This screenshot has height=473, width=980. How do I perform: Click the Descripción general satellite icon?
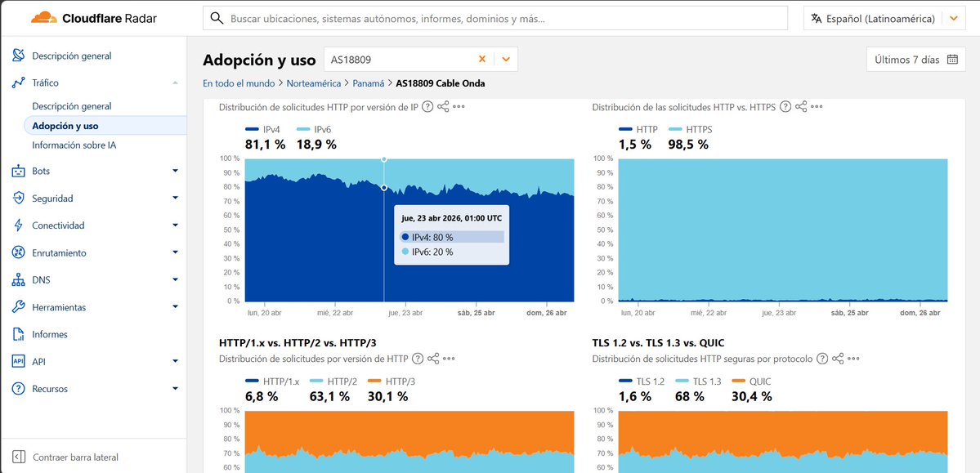19,56
